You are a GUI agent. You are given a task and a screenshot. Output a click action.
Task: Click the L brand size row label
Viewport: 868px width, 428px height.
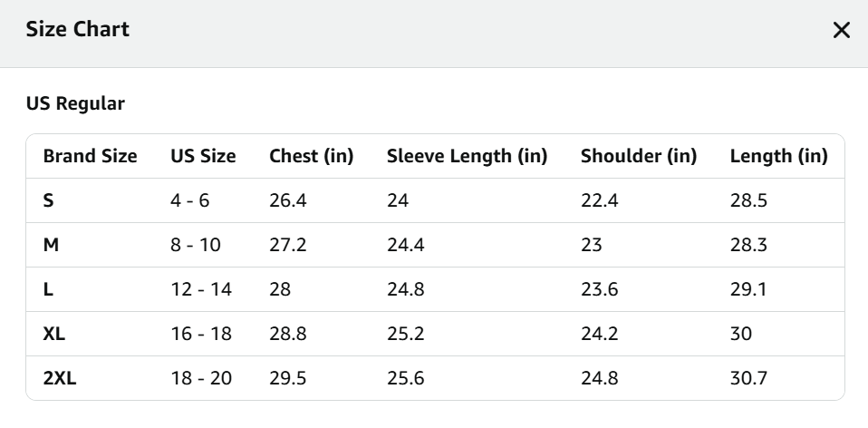click(48, 289)
